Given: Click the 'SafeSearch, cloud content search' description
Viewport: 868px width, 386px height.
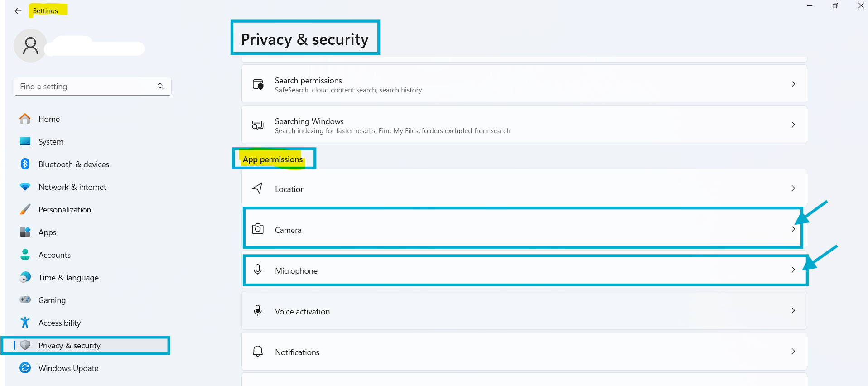Looking at the screenshot, I should (348, 90).
